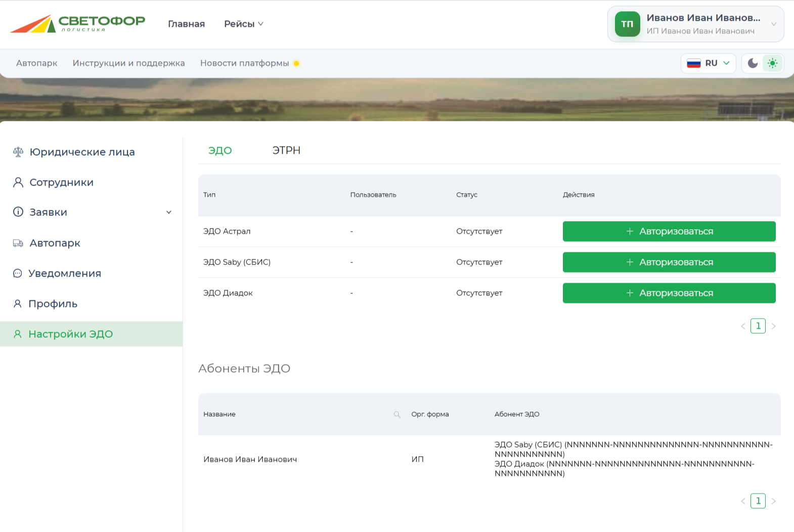Authorize ЭДО Saby (СБИС)

point(669,262)
